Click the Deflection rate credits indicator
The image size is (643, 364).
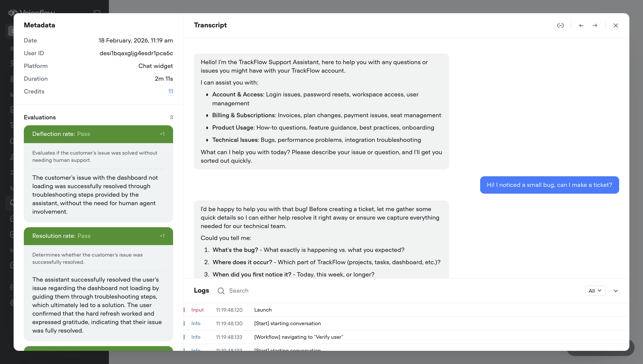click(162, 134)
